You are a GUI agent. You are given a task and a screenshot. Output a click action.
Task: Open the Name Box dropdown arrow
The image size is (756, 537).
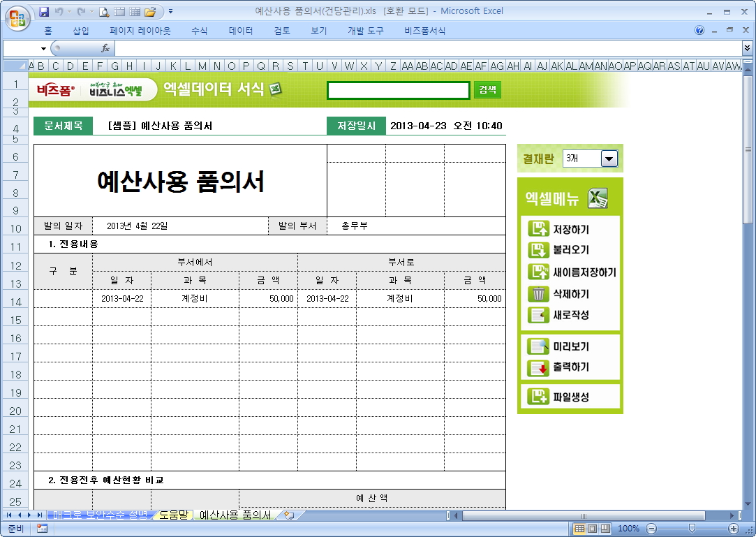coord(43,48)
